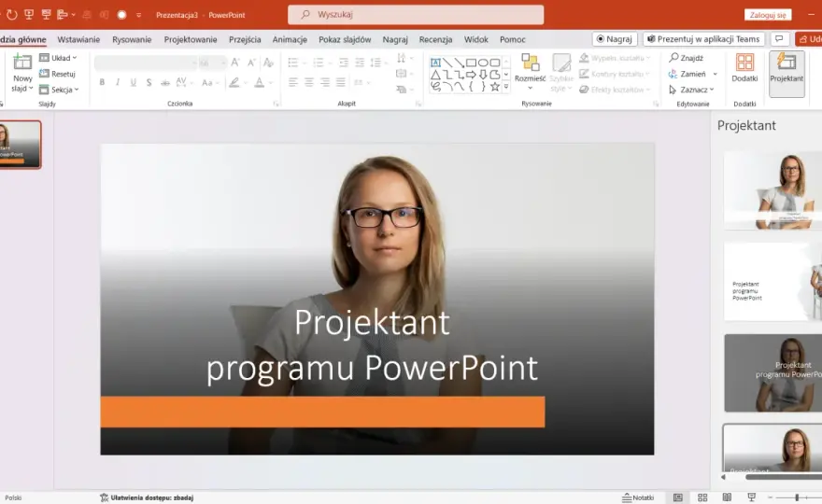Image resolution: width=822 pixels, height=504 pixels.
Task: Open the font name combo box
Action: (x=146, y=63)
